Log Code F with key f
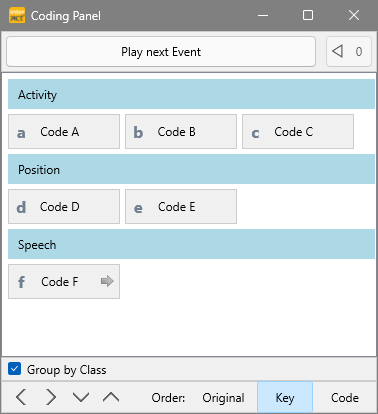 point(64,282)
